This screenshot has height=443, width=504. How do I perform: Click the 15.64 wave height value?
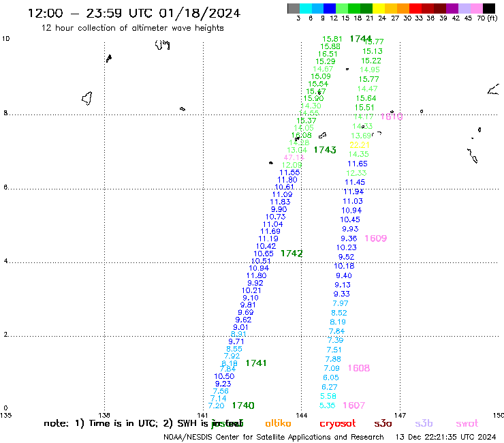point(366,98)
